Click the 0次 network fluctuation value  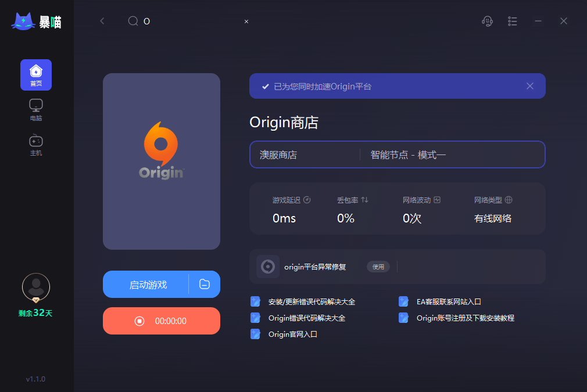tap(412, 218)
